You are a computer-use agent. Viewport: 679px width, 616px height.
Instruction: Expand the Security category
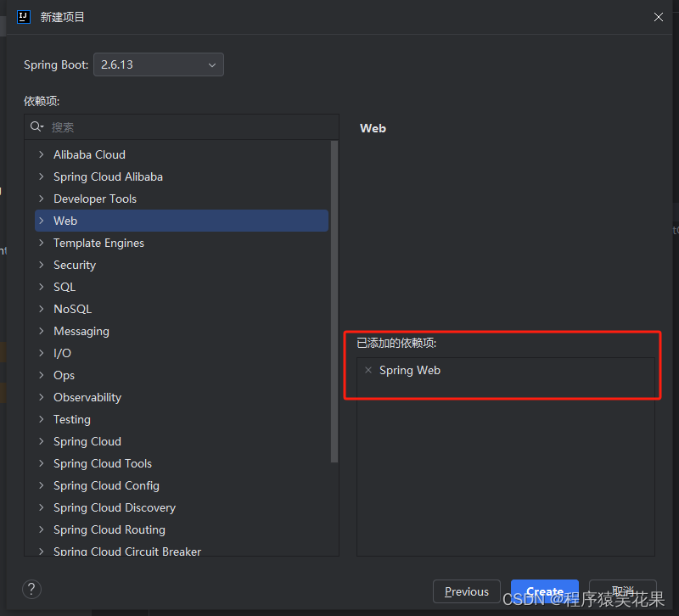coord(40,264)
